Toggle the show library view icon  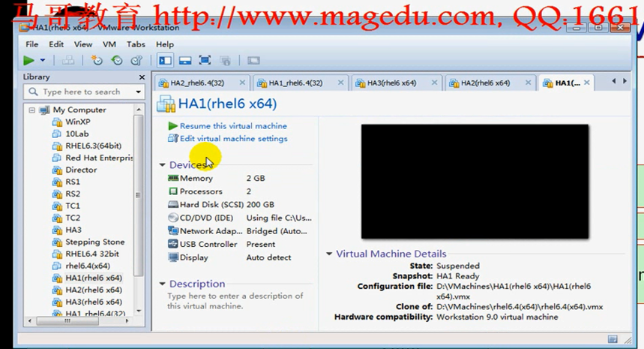pos(165,61)
